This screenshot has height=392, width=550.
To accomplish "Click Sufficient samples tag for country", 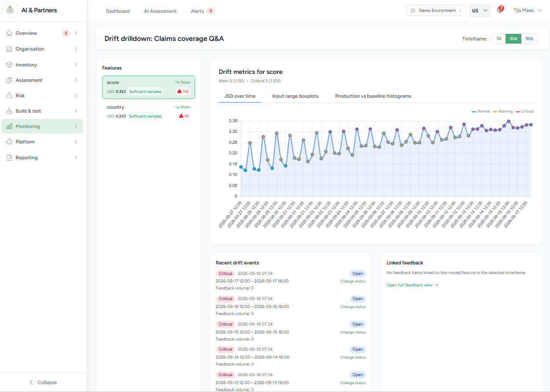I will (145, 116).
